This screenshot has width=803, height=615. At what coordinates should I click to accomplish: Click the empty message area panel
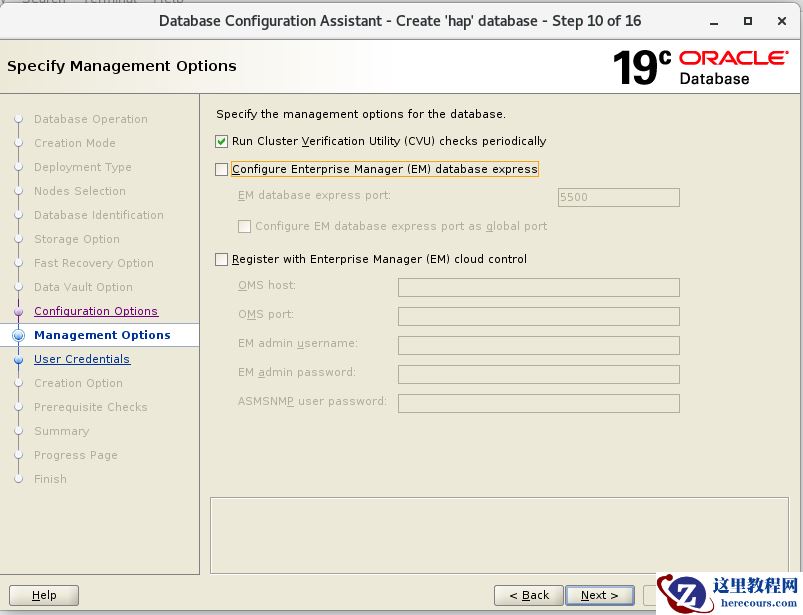pyautogui.click(x=499, y=535)
